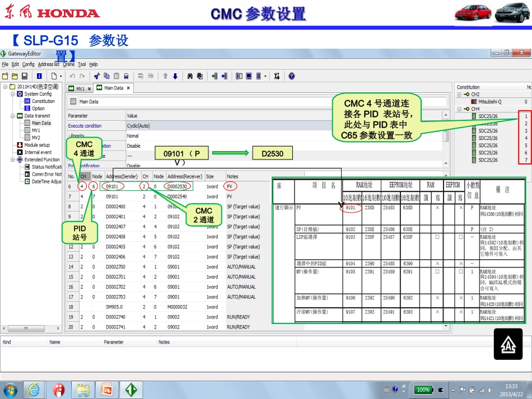Collapse the CH4 node in Constitution panel
Viewport: 532px width, 399px height.
[459, 109]
